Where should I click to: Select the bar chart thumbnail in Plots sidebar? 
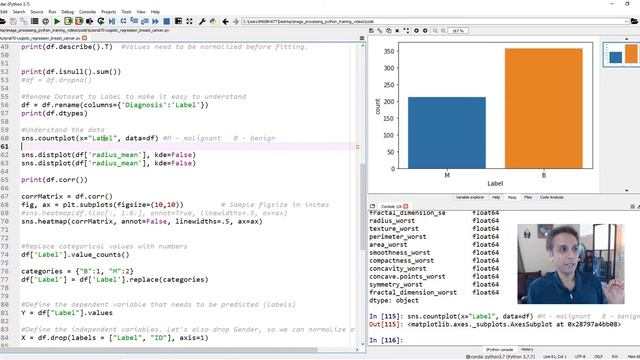[621, 54]
